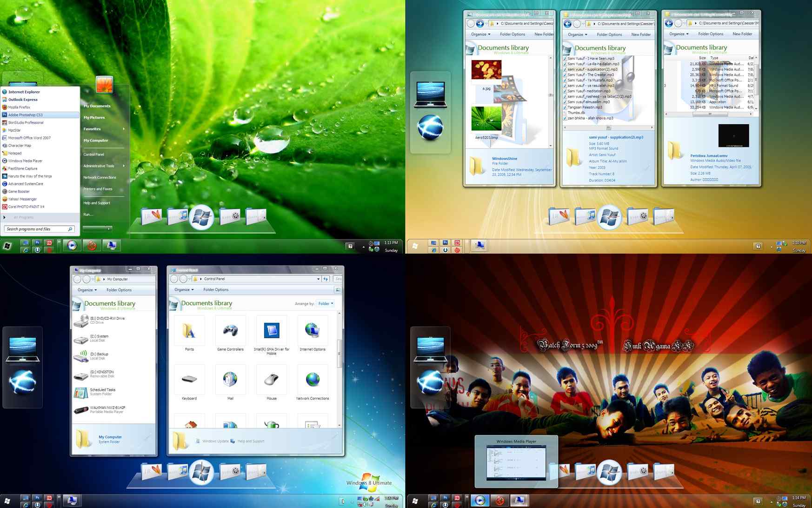
Task: Click the Start orb on the green desktop taskbar
Action: 7,246
